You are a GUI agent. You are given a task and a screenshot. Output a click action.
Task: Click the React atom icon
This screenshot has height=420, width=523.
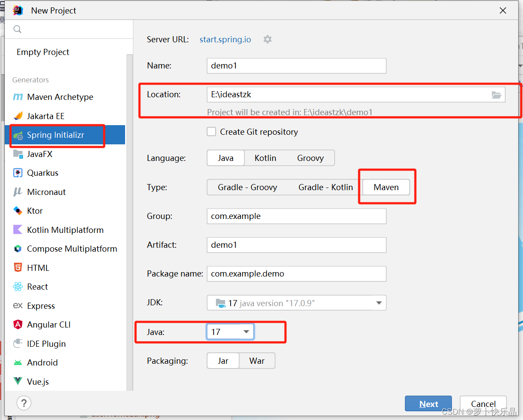tap(18, 287)
